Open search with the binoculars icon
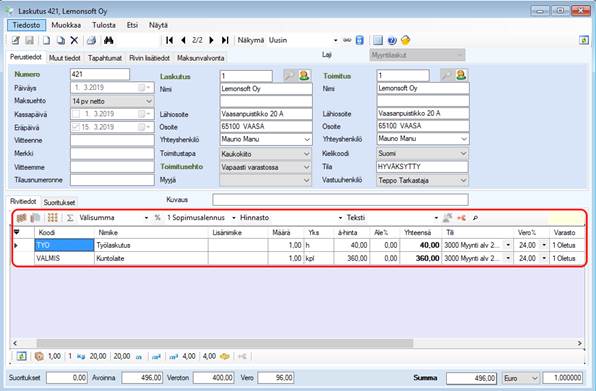The width and height of the screenshot is (596, 391). point(108,40)
